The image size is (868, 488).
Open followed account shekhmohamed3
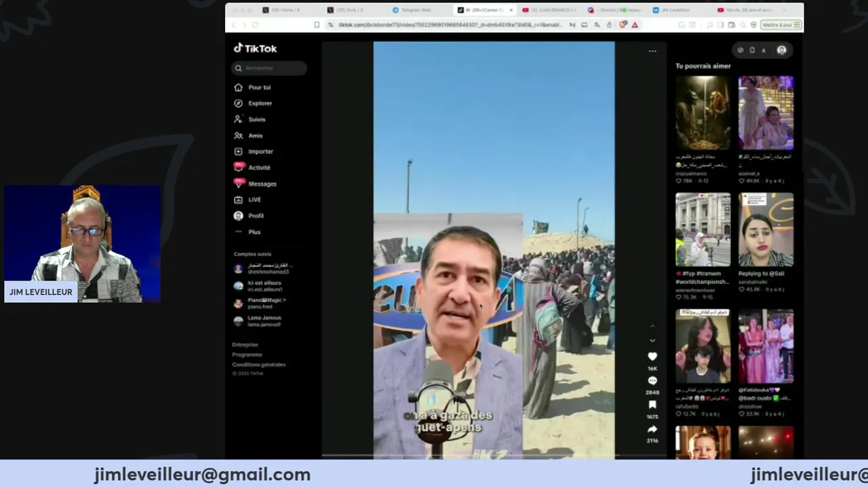coord(262,268)
